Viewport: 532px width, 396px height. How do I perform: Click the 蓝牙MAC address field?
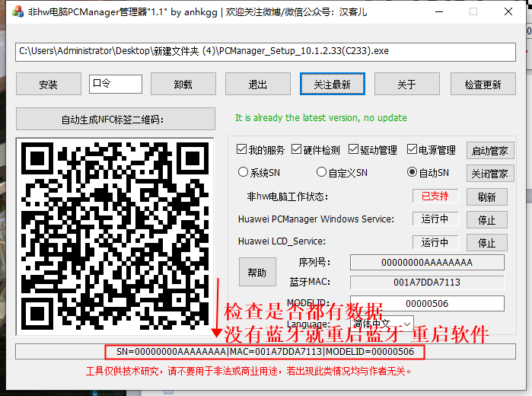point(427,283)
